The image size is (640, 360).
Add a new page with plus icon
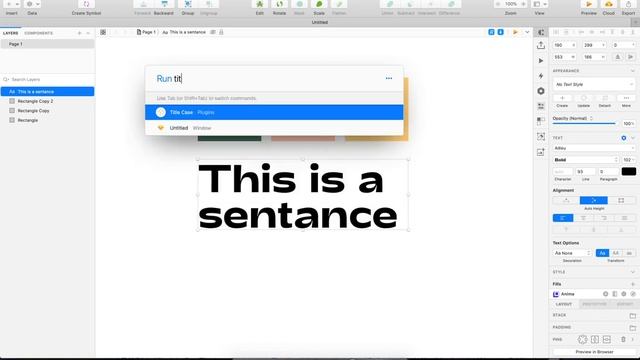[x=80, y=33]
